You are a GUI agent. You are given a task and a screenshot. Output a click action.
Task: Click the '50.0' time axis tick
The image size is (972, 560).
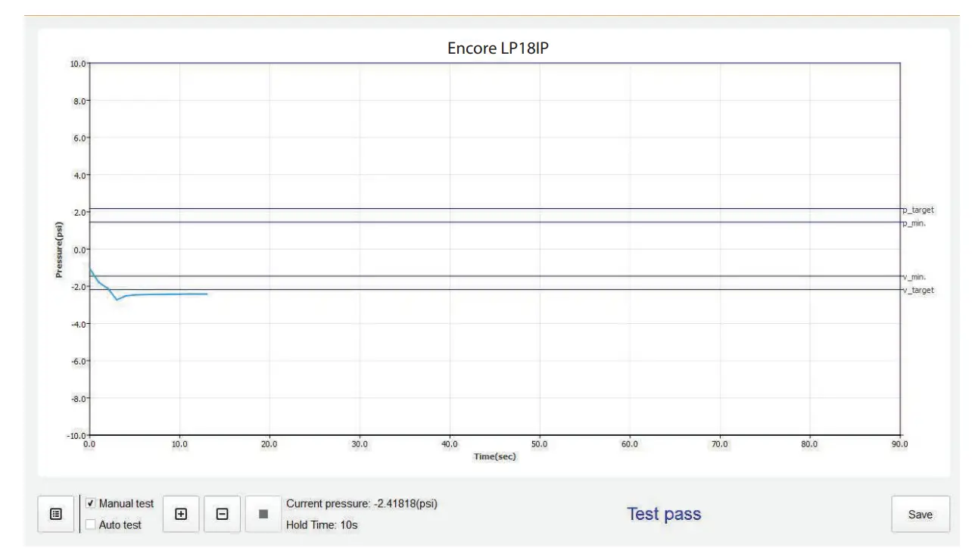(540, 445)
